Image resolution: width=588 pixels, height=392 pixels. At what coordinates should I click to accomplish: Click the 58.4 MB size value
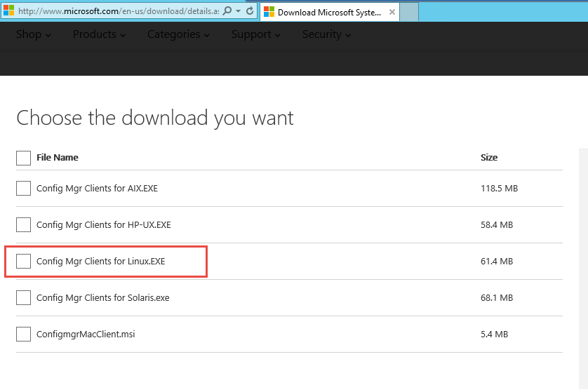pos(497,224)
